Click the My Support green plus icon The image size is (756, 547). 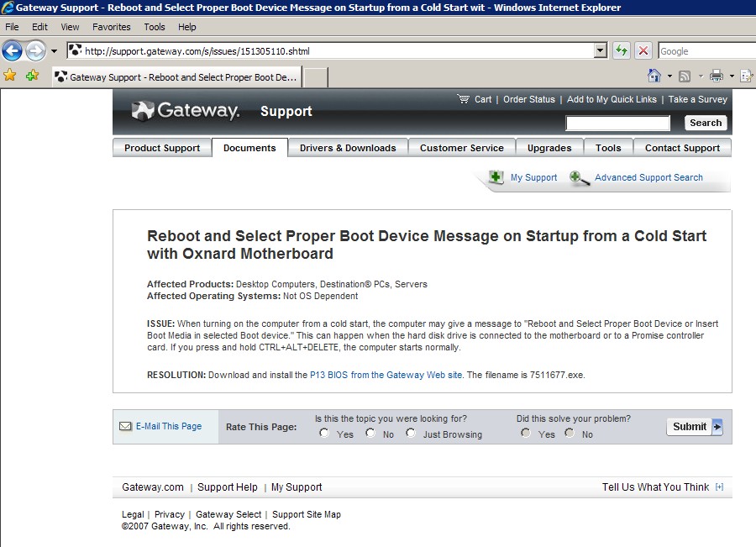[x=496, y=177]
